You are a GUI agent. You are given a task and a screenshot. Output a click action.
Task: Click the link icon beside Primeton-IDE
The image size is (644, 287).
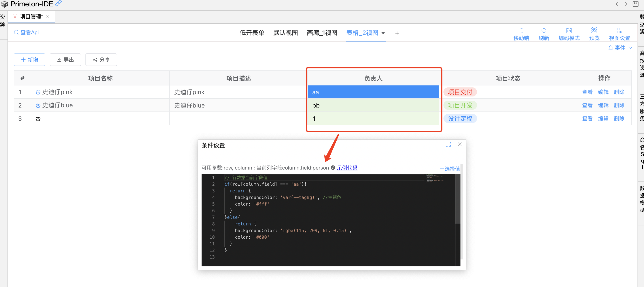(x=59, y=3)
